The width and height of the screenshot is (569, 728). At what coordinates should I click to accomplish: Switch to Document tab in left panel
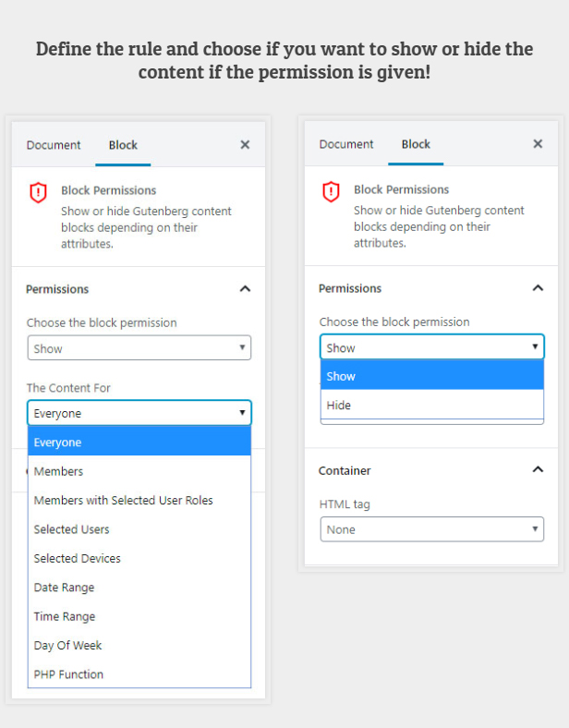point(54,145)
